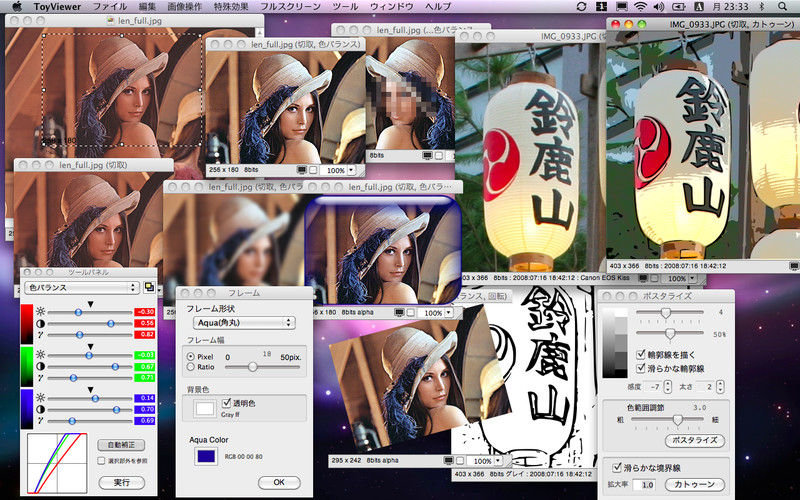This screenshot has height=500, width=800.
Task: Click the カトゥーン button
Action: [x=694, y=484]
